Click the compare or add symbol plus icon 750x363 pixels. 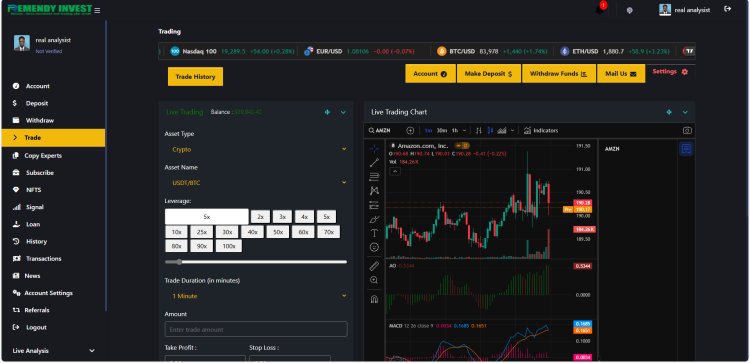pyautogui.click(x=410, y=130)
